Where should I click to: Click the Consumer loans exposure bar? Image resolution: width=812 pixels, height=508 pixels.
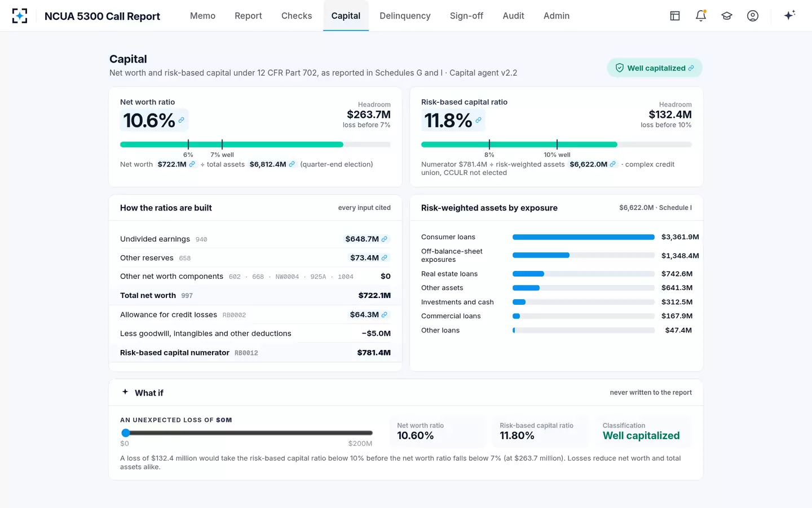coord(584,237)
